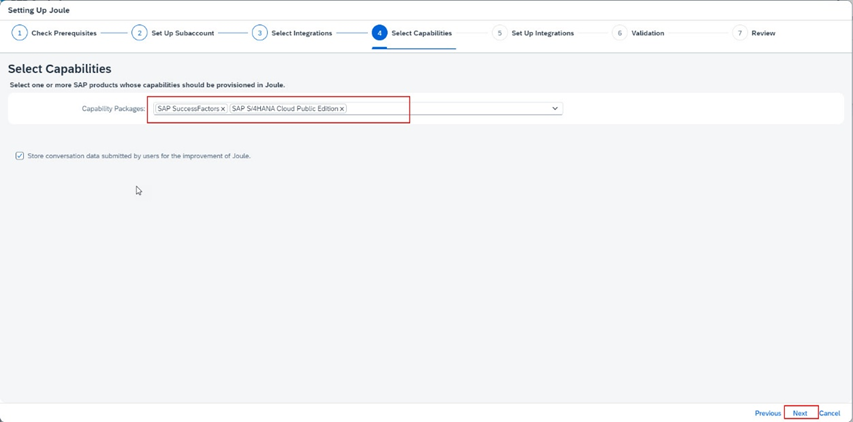Click the step 5 number circle
Image resolution: width=853 pixels, height=422 pixels.
coord(499,33)
